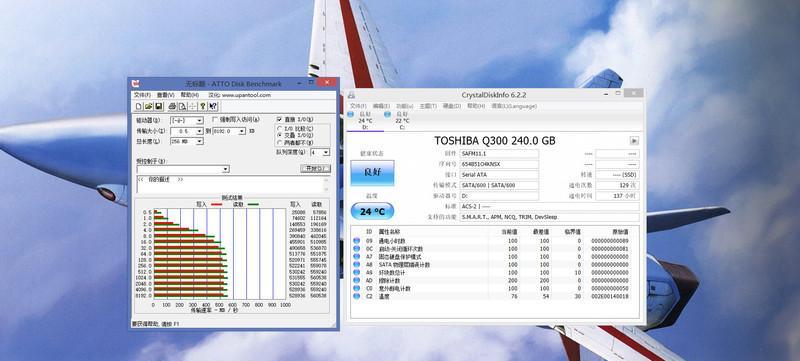The height and width of the screenshot is (361, 800).
Task: Click transfer mode field SATA/600 | SATA/600
Action: 499,185
